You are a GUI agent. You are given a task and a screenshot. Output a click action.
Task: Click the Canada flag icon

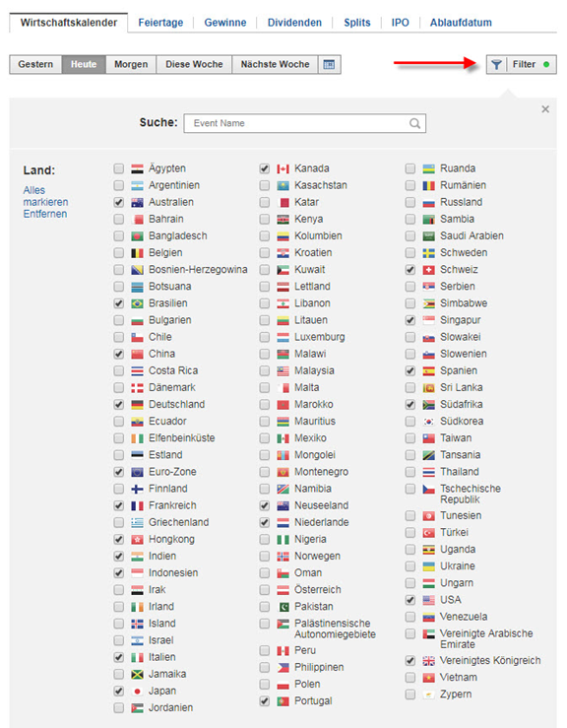(283, 168)
